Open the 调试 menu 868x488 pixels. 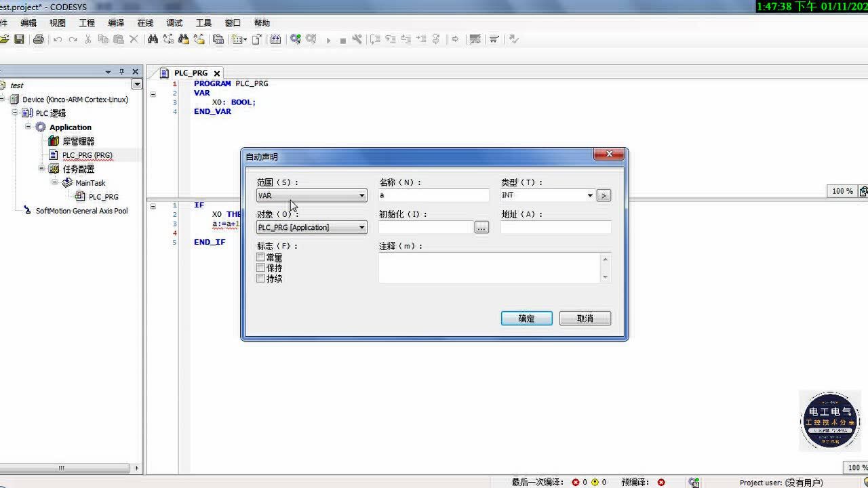174,22
